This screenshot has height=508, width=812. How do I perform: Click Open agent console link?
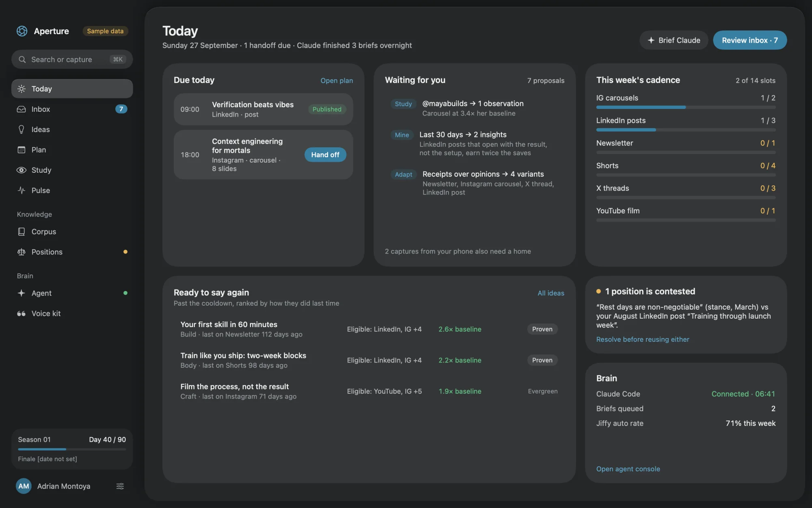pyautogui.click(x=628, y=469)
